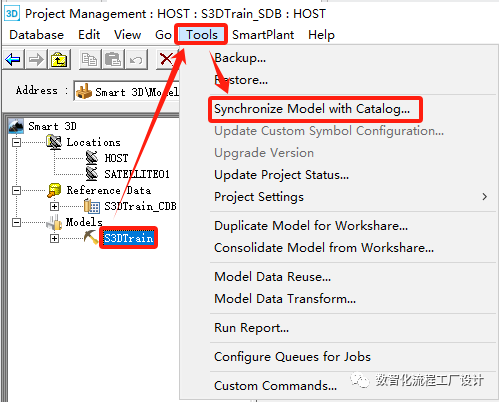
Task: Click the Copy toolbar icon
Action: [x=89, y=60]
